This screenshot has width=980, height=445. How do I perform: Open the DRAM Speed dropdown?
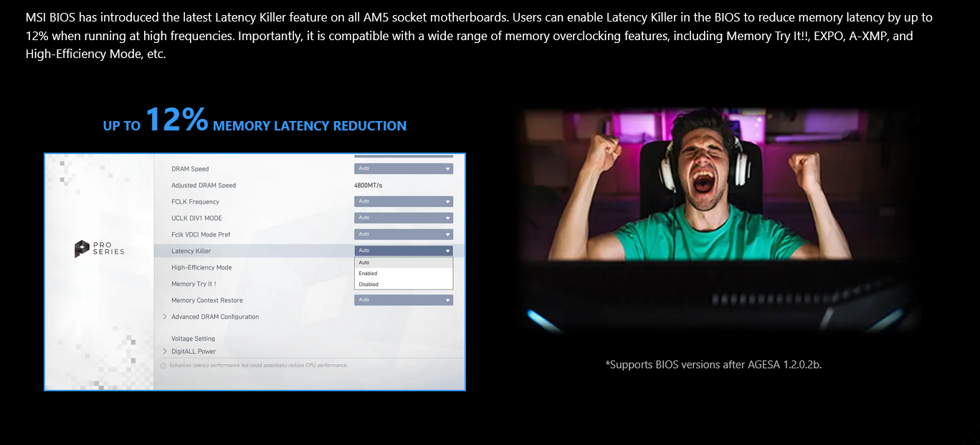tap(404, 168)
